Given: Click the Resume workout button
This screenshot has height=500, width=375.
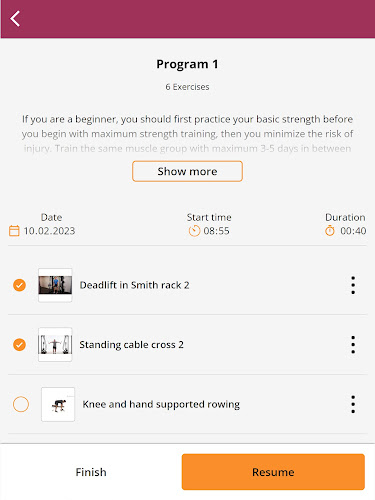Looking at the screenshot, I should pos(273,472).
